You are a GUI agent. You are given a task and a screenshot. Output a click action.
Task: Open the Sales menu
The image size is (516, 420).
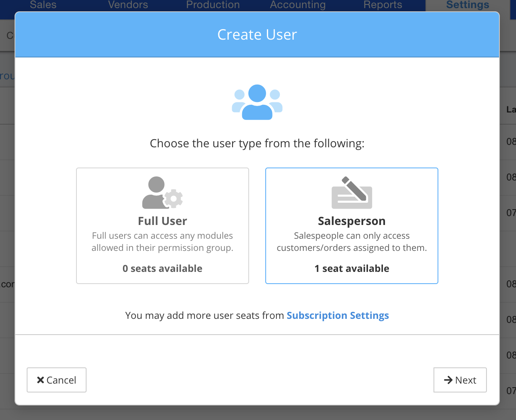coord(43,5)
